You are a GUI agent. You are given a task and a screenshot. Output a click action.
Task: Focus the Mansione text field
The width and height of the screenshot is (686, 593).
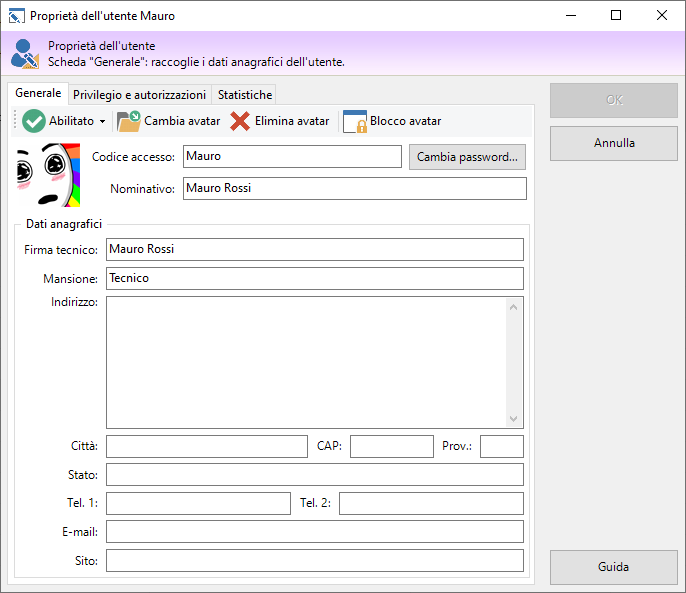point(314,278)
